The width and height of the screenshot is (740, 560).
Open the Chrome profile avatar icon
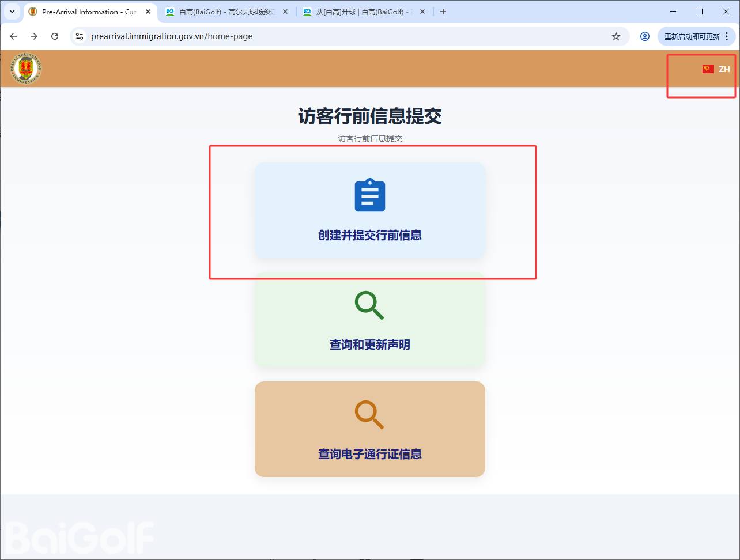645,36
